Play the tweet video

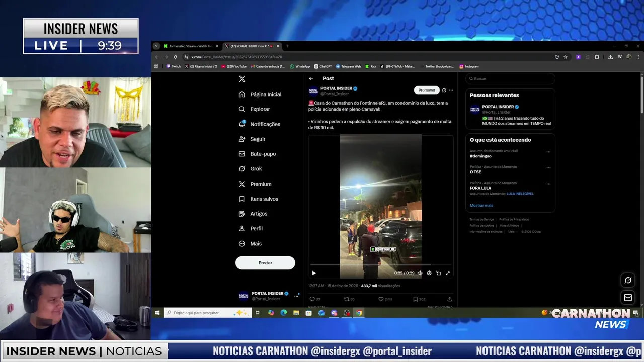(x=314, y=273)
